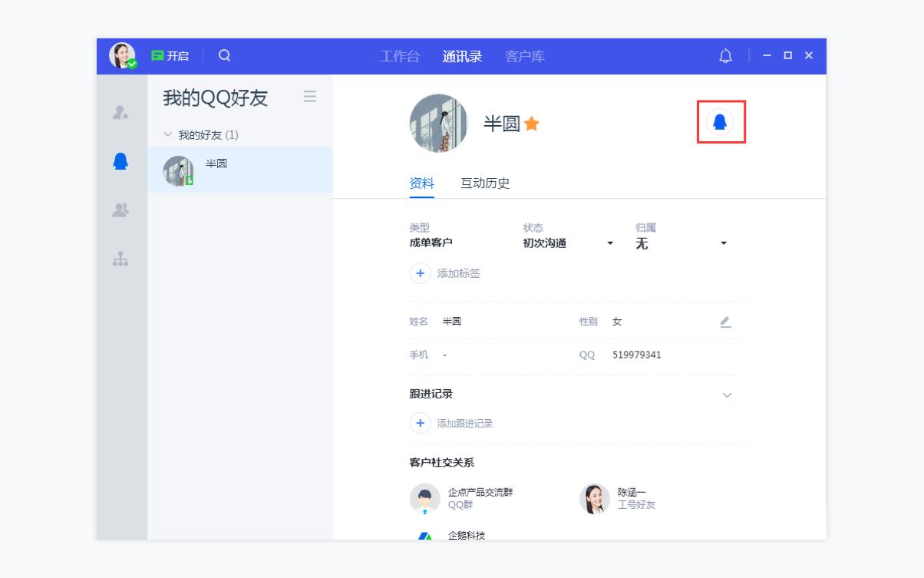Click the QQ chat icon next to 半圆's profile
The image size is (924, 578).
[x=720, y=123]
